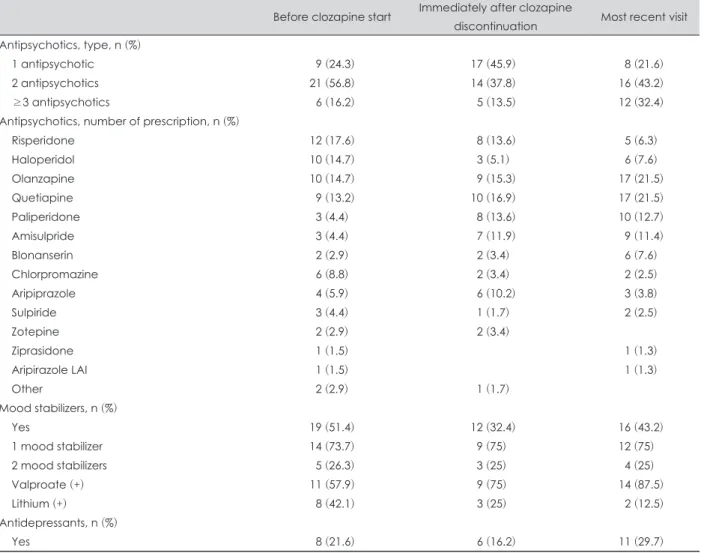Select the '2 antipsychotics' row label
Image resolution: width=704 pixels, height=553 pixels.
coord(55,83)
